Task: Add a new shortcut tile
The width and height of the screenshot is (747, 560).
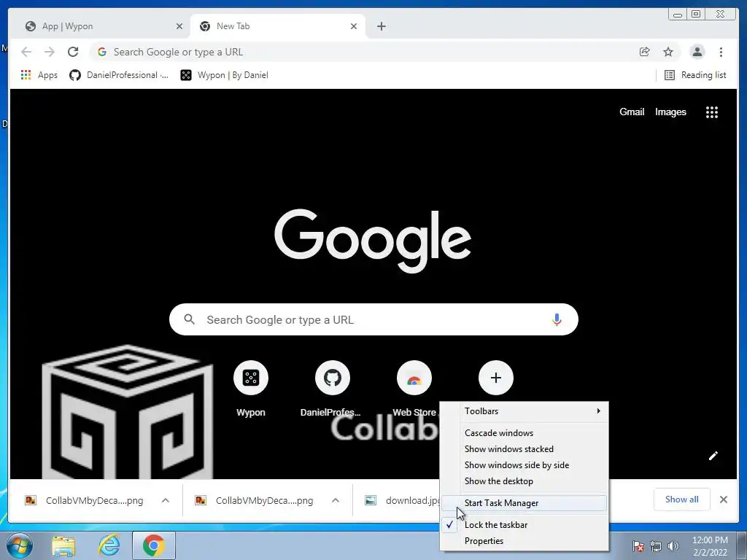Action: pos(496,378)
